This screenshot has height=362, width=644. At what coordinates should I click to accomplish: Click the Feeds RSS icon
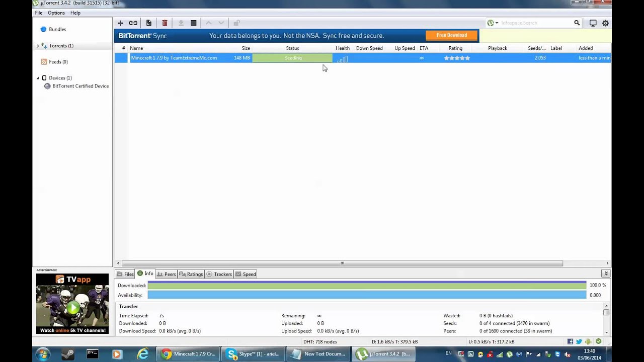(44, 62)
